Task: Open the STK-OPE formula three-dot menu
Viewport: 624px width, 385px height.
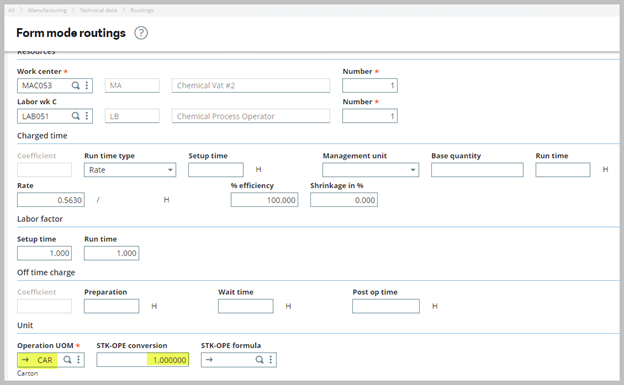Action: point(271,360)
